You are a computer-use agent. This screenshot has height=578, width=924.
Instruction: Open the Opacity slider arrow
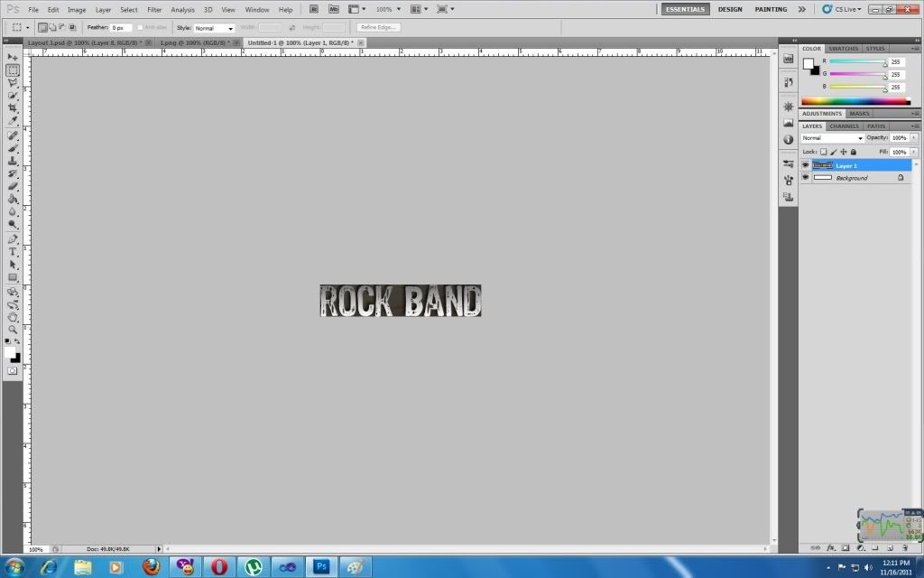click(x=914, y=137)
